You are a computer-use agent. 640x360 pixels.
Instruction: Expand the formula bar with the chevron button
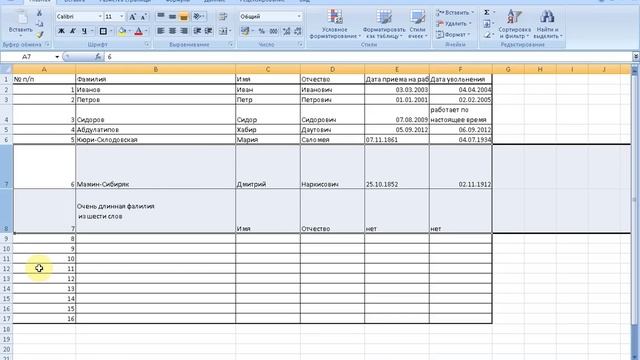(636, 57)
